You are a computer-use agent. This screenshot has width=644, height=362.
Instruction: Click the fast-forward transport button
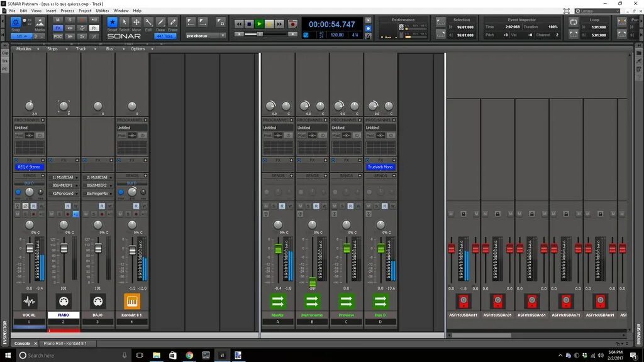coord(279,25)
